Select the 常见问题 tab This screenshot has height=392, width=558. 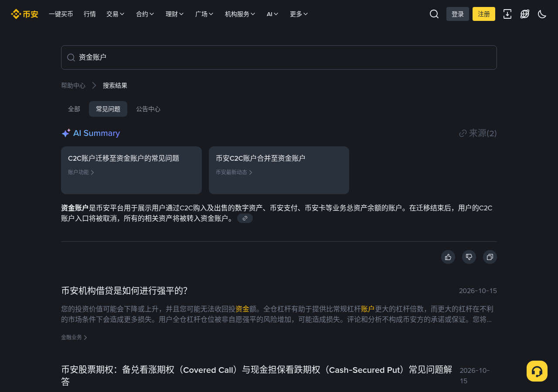108,109
